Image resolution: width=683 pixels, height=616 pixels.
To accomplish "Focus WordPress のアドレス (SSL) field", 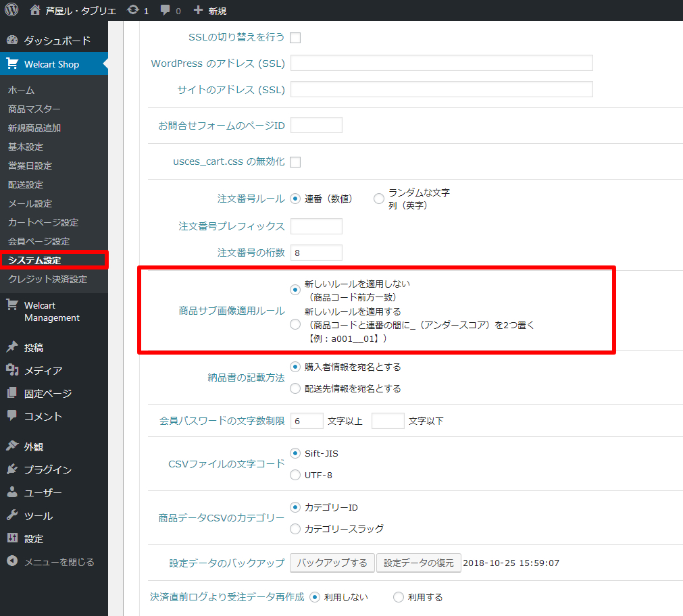I will tap(442, 63).
